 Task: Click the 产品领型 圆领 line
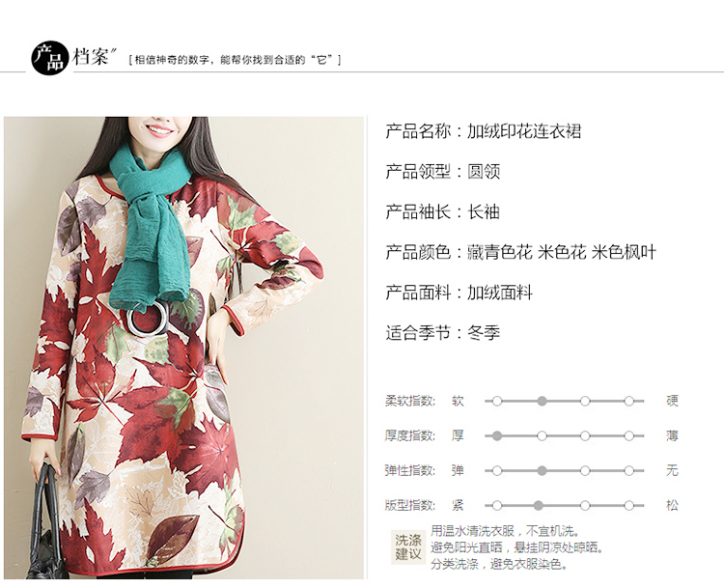tap(443, 171)
